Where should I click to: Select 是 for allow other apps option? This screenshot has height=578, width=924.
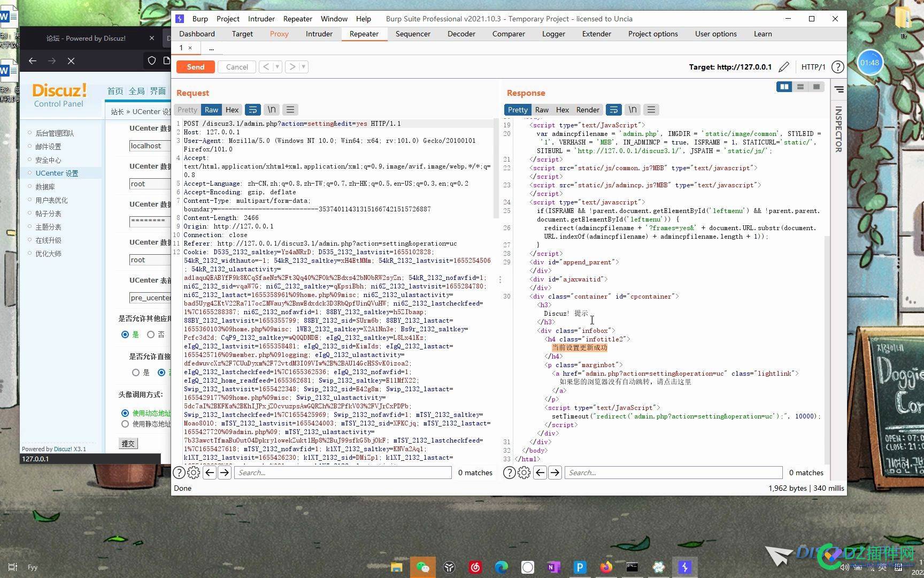tap(125, 334)
